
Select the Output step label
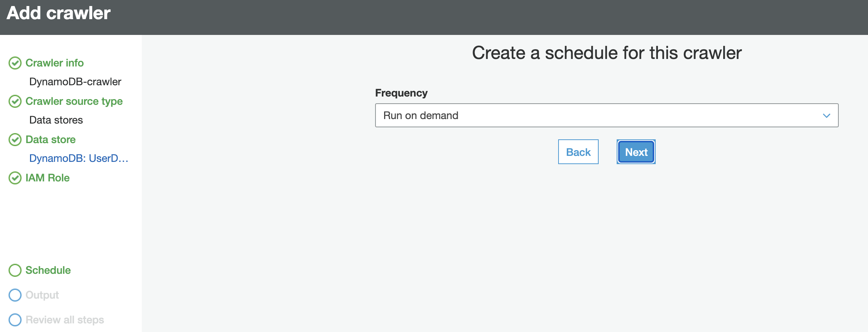42,295
